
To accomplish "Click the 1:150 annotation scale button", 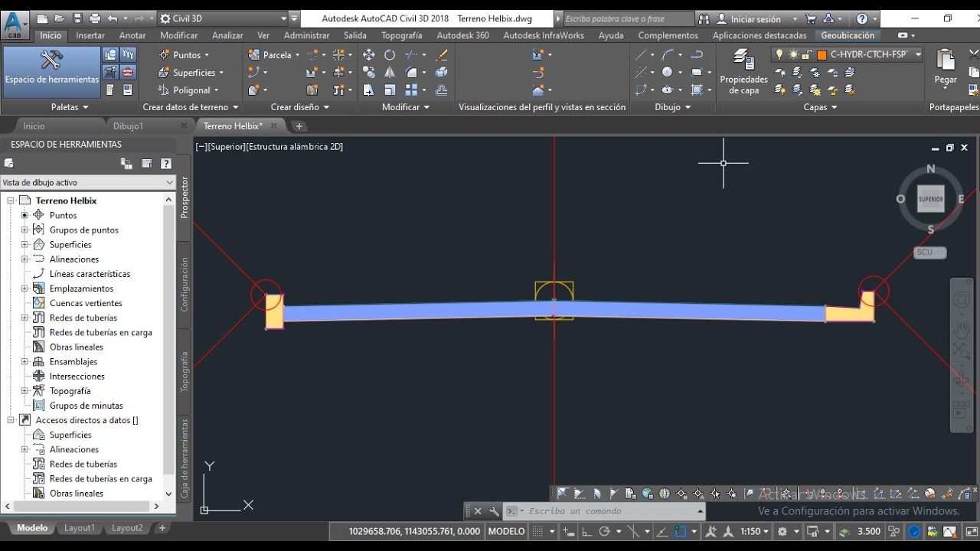I will 755,531.
